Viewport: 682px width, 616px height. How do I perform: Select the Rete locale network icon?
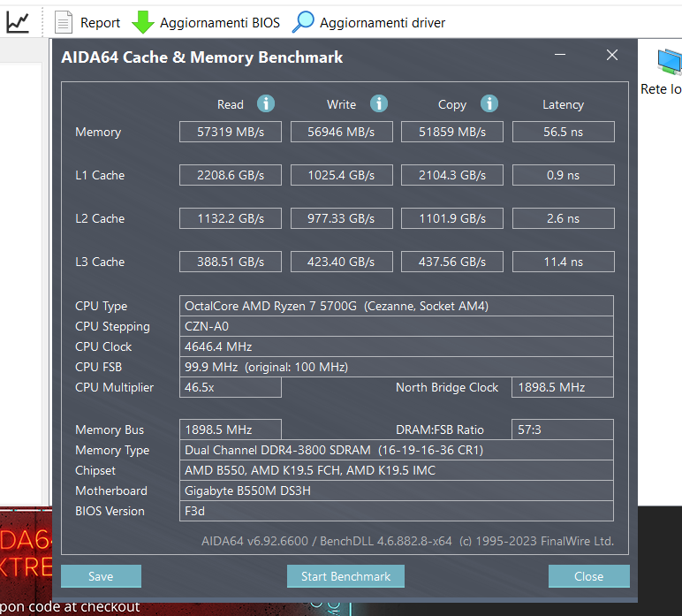670,62
